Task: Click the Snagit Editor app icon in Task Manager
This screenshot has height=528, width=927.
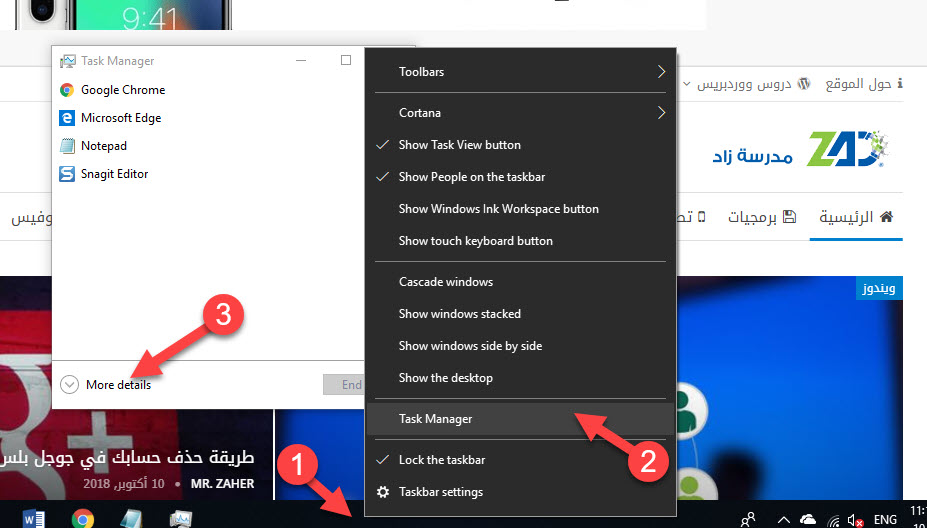Action: (67, 174)
